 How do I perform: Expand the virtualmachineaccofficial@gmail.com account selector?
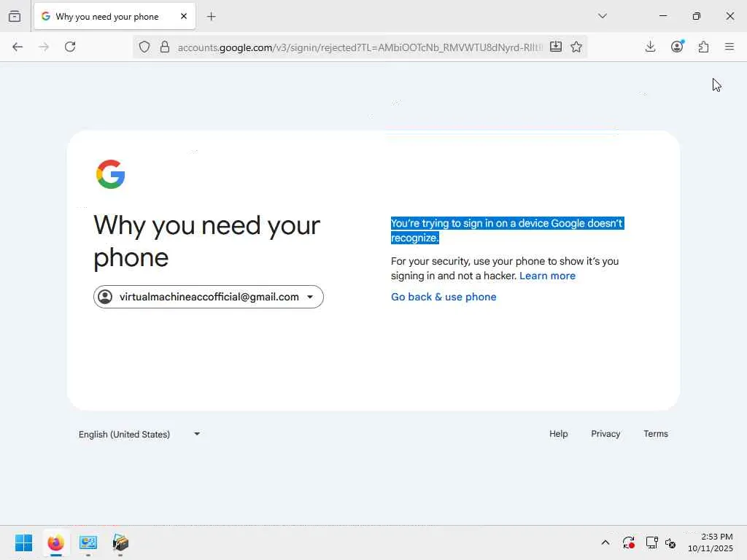208,297
